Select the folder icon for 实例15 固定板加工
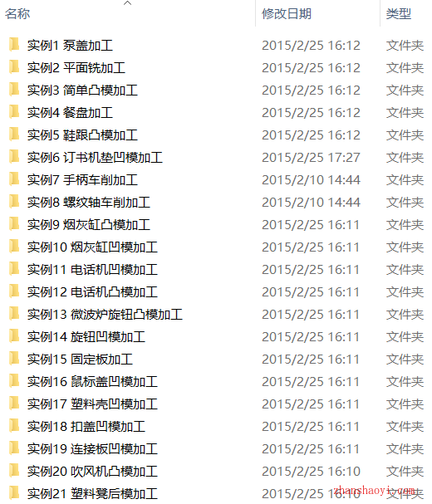The height and width of the screenshot is (504, 432). pyautogui.click(x=14, y=359)
